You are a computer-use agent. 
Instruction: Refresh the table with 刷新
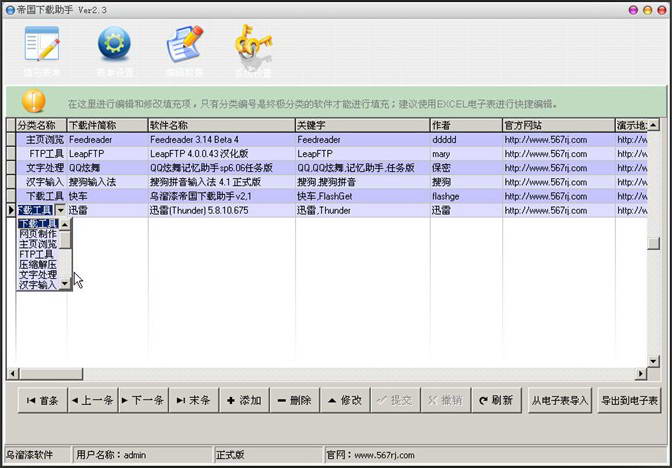pyautogui.click(x=496, y=400)
